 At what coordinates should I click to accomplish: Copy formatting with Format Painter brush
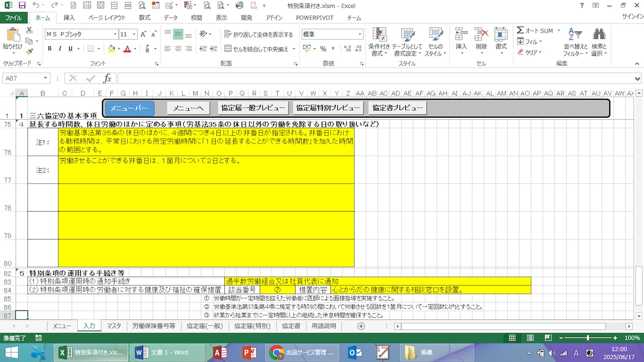[x=30, y=51]
